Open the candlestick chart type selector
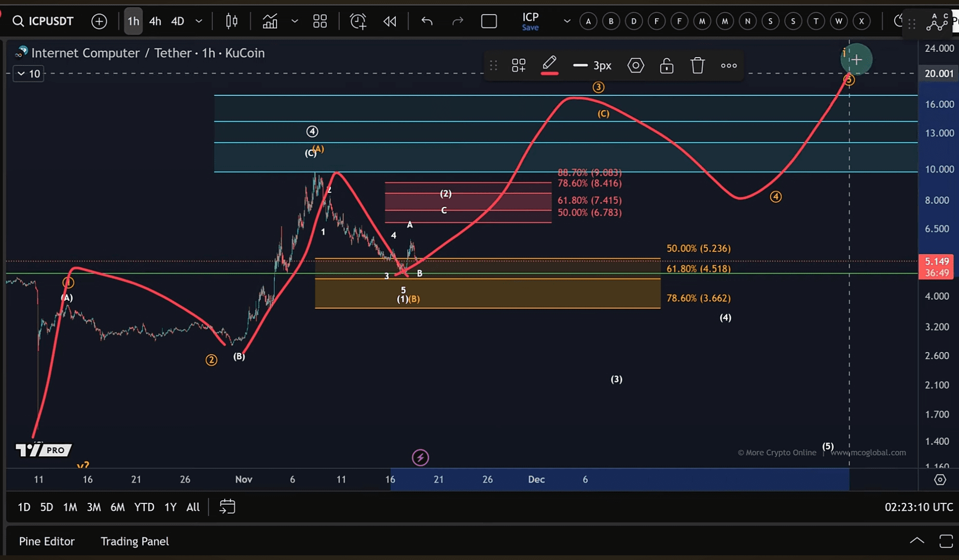The height and width of the screenshot is (560, 959). (x=232, y=21)
